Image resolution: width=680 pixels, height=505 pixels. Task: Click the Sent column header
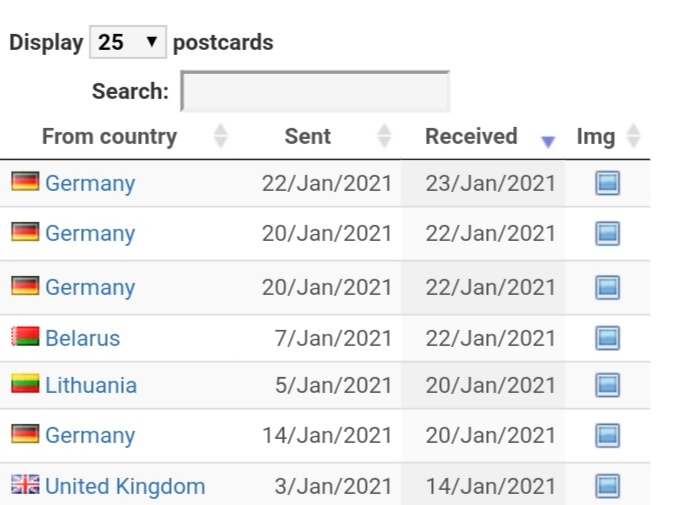pos(307,136)
